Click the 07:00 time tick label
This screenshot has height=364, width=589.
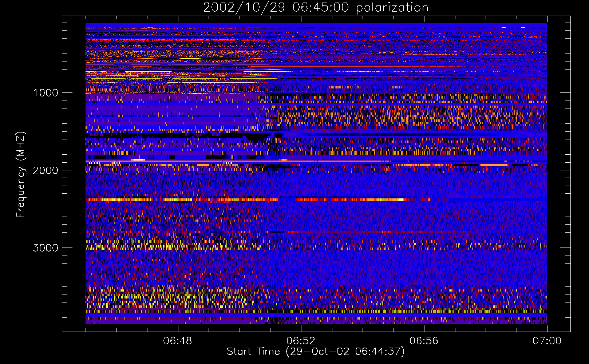tap(547, 341)
